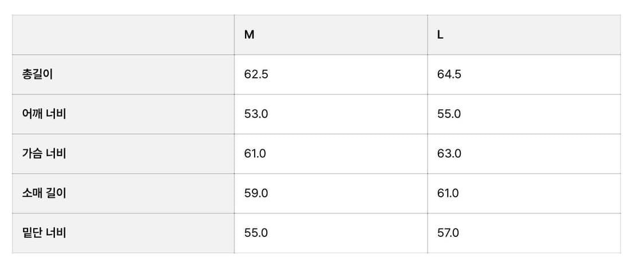Click the 63.0 chest width value for L

click(x=449, y=154)
